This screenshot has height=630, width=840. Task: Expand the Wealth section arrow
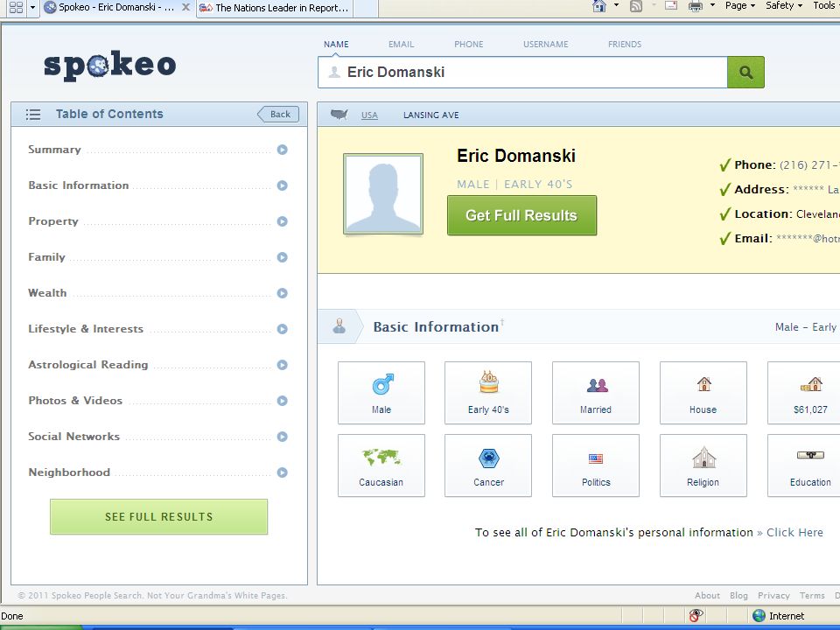pyautogui.click(x=283, y=293)
